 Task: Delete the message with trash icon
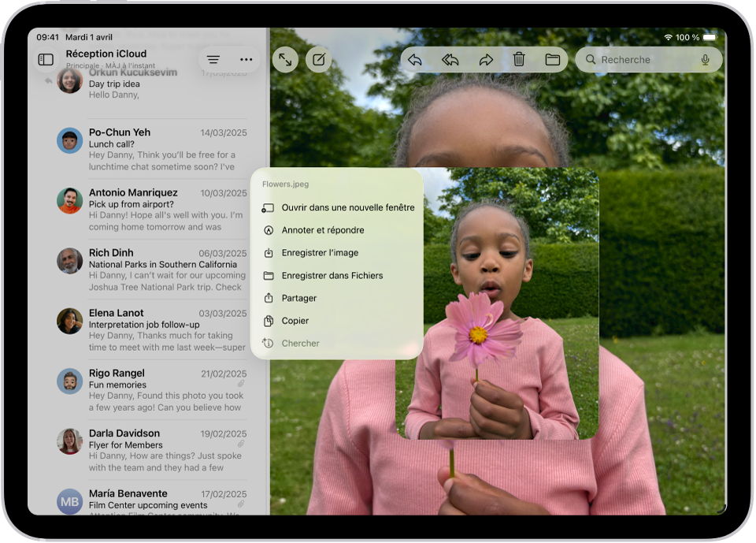coord(519,60)
